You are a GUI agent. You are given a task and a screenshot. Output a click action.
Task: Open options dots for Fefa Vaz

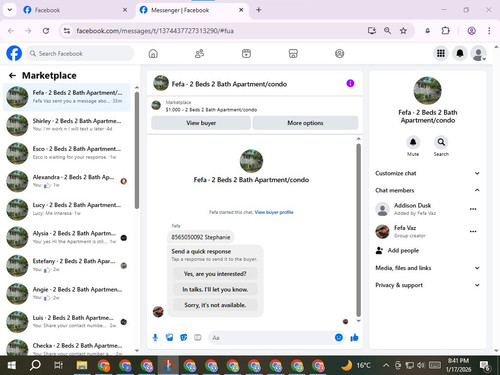click(x=473, y=231)
